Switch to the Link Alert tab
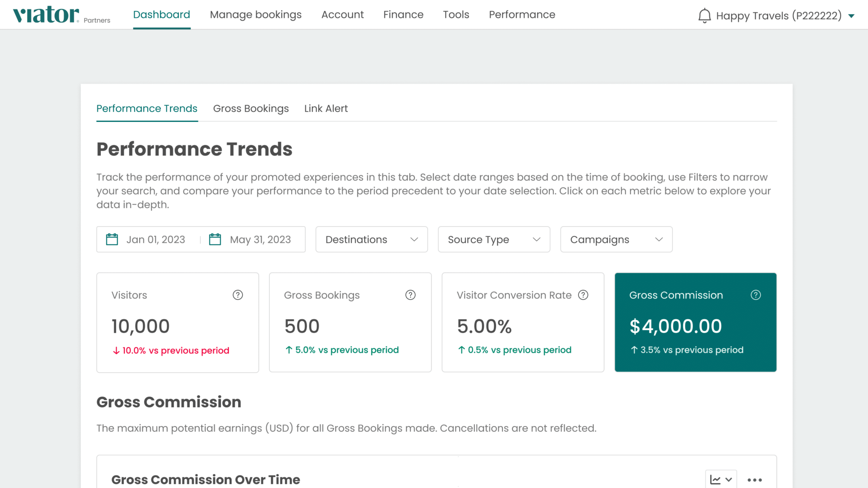This screenshot has width=868, height=488. pyautogui.click(x=326, y=108)
